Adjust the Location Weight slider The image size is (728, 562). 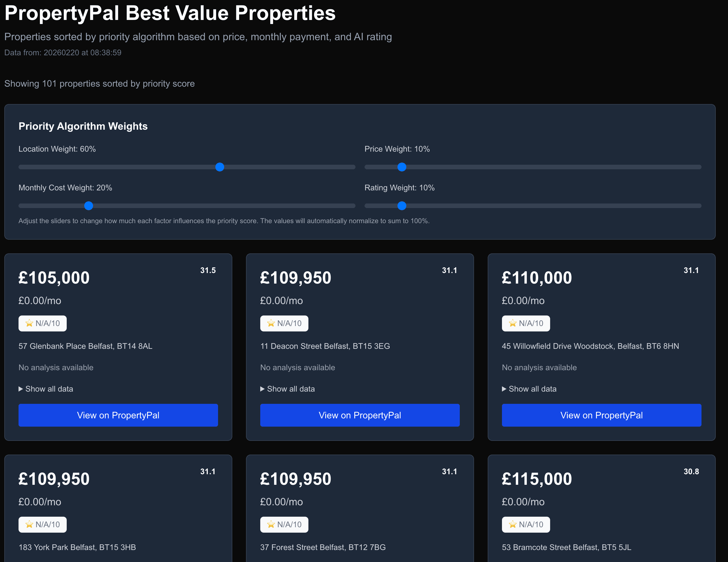[220, 167]
